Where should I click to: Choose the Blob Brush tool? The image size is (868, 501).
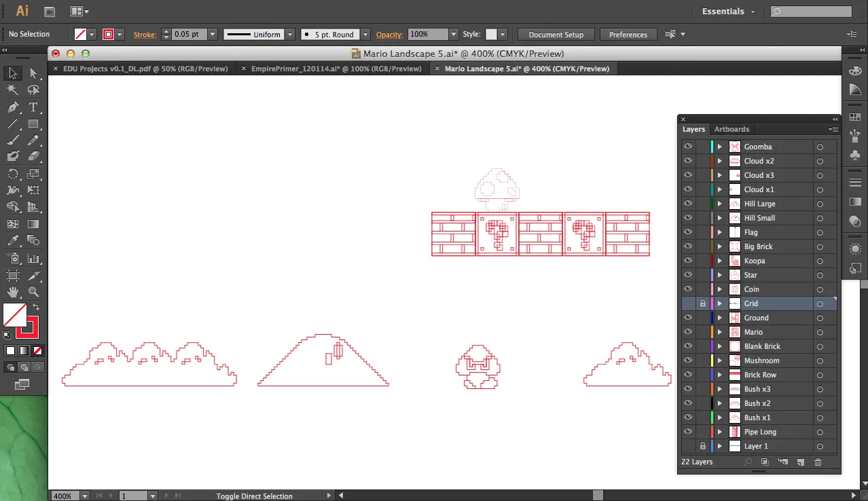pos(13,156)
